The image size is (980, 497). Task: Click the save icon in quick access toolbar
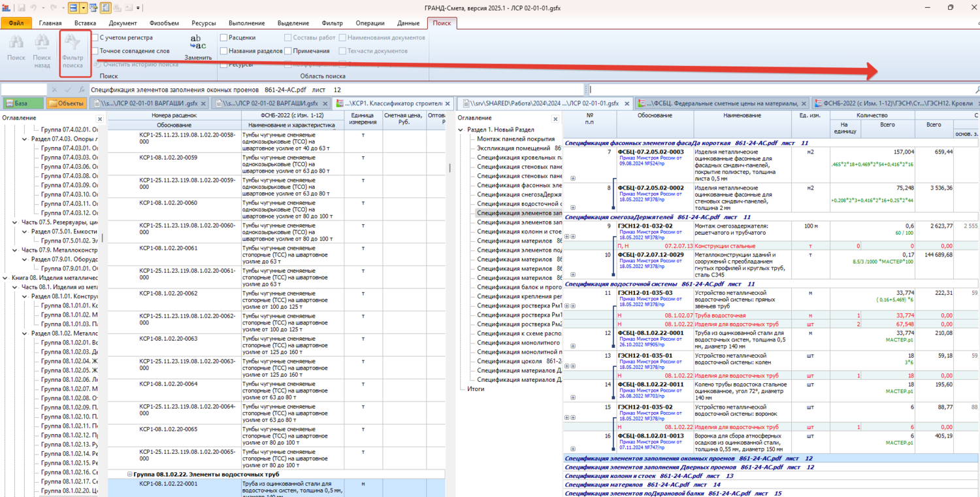21,7
